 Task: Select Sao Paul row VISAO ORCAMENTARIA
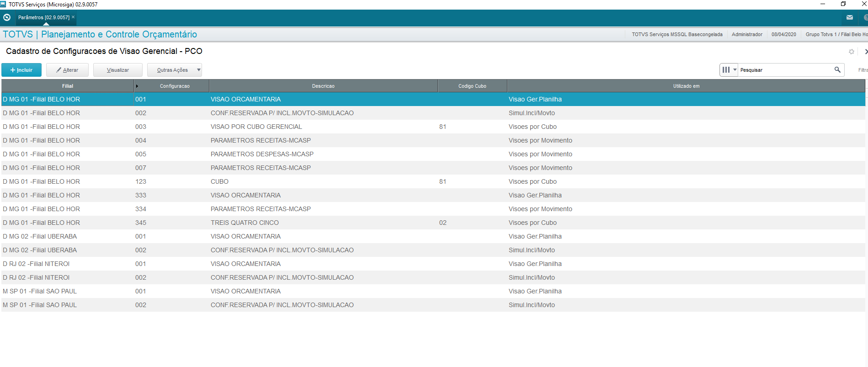tap(433, 291)
